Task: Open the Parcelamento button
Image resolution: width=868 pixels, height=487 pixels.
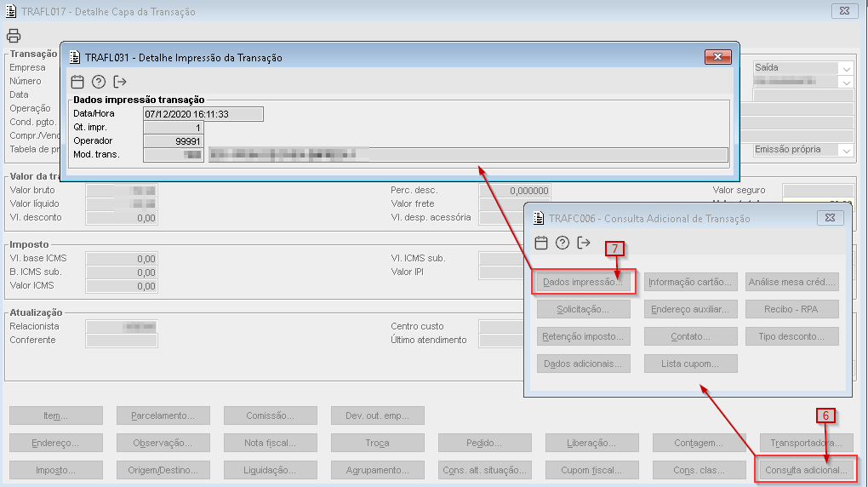Action: 163,415
